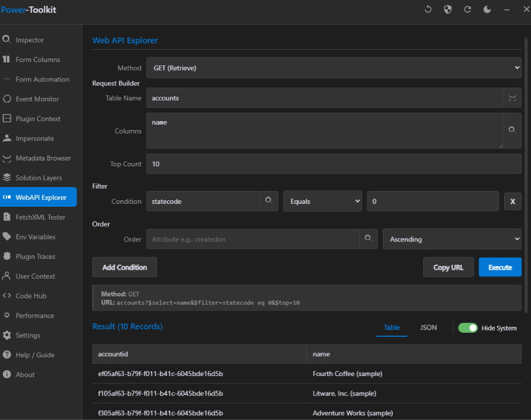Toggle the Hide System switch
531x420 pixels.
click(x=468, y=327)
